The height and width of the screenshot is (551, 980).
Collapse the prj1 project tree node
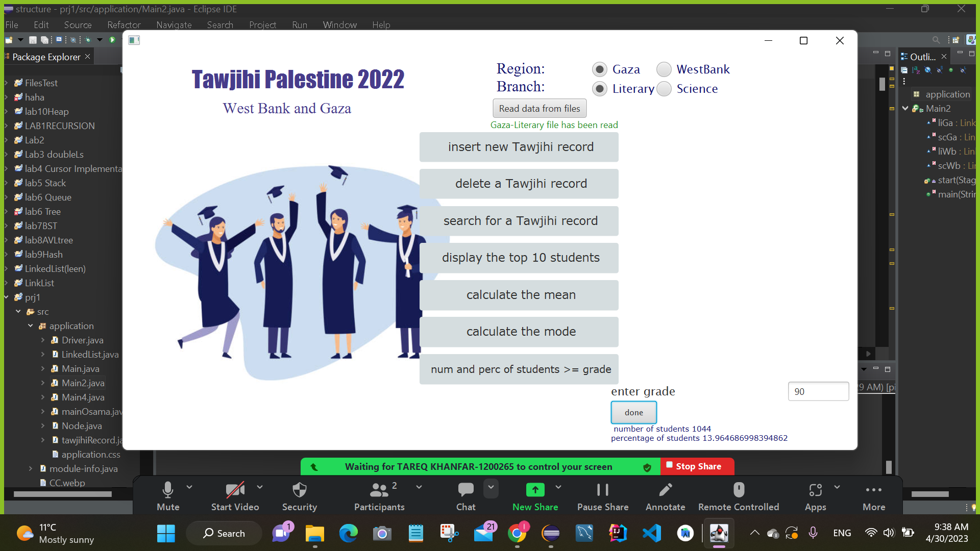click(x=7, y=297)
